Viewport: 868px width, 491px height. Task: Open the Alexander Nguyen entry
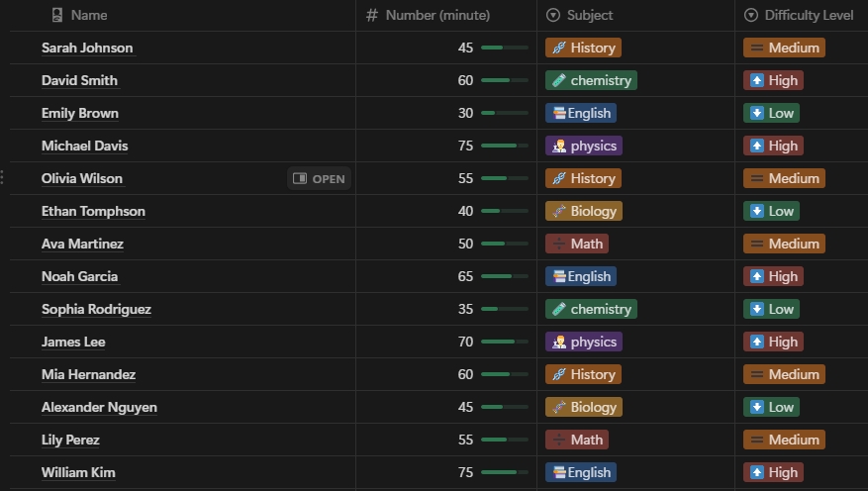tap(99, 407)
